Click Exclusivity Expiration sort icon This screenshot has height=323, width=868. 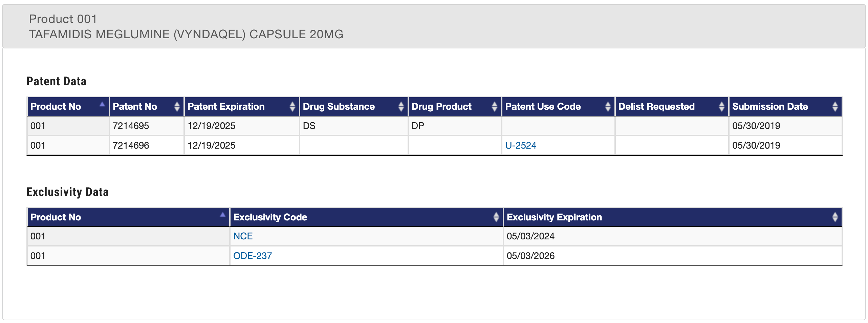(x=835, y=217)
